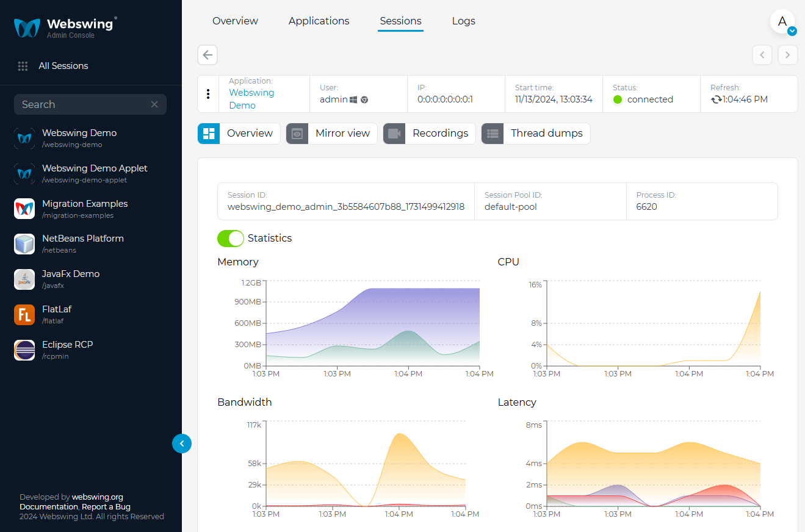Open the Webswing Demo application link
The image size is (805, 532).
tap(251, 99)
